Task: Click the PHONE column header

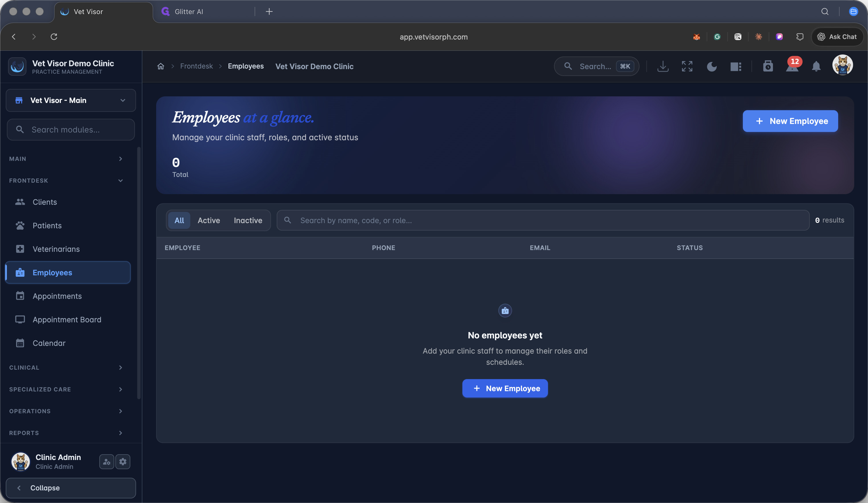Action: [x=383, y=248]
